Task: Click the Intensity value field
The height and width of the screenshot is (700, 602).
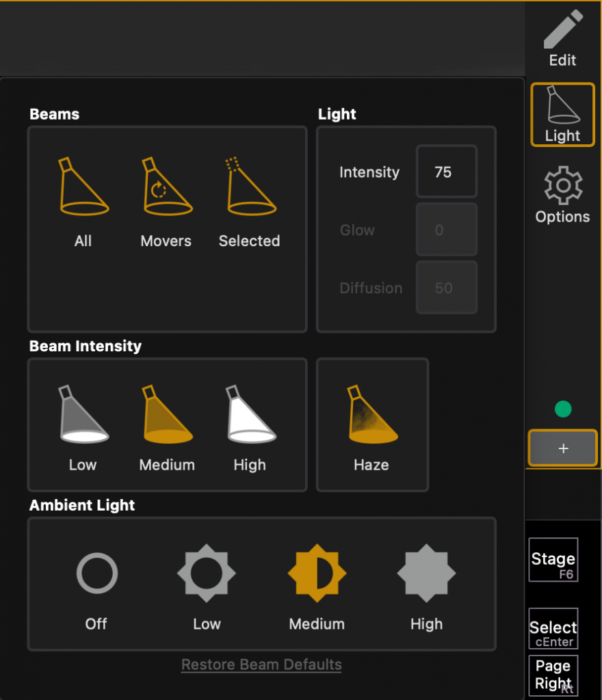Action: coord(446,172)
